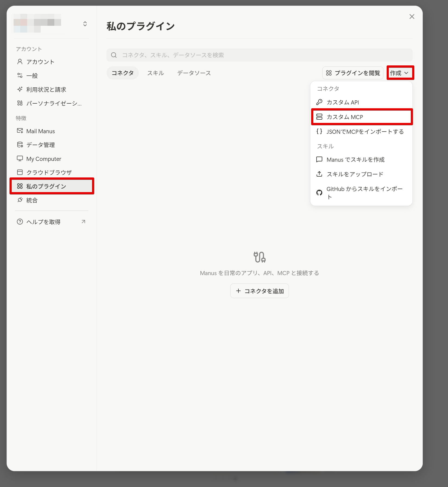Click the プラグインを閲覧 button
This screenshot has height=487, width=448.
click(353, 73)
